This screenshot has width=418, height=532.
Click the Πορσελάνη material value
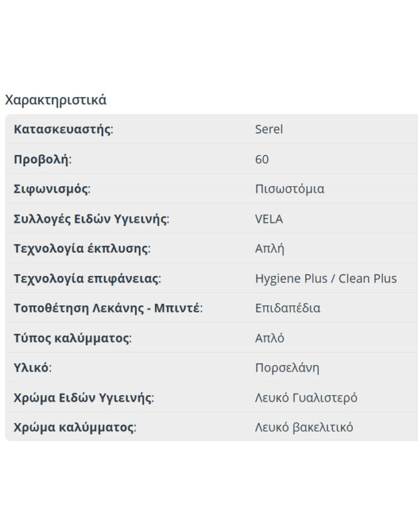tap(287, 368)
